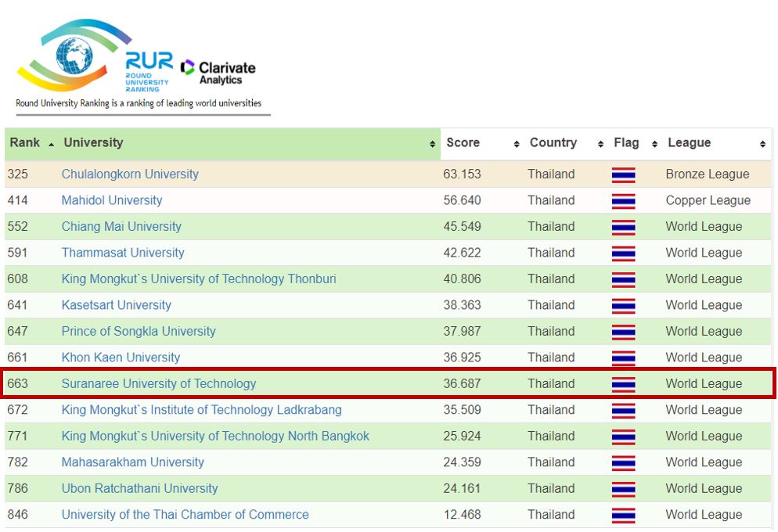Image resolution: width=778 pixels, height=532 pixels.
Task: Click the RUR globe logo
Action: coord(74,55)
